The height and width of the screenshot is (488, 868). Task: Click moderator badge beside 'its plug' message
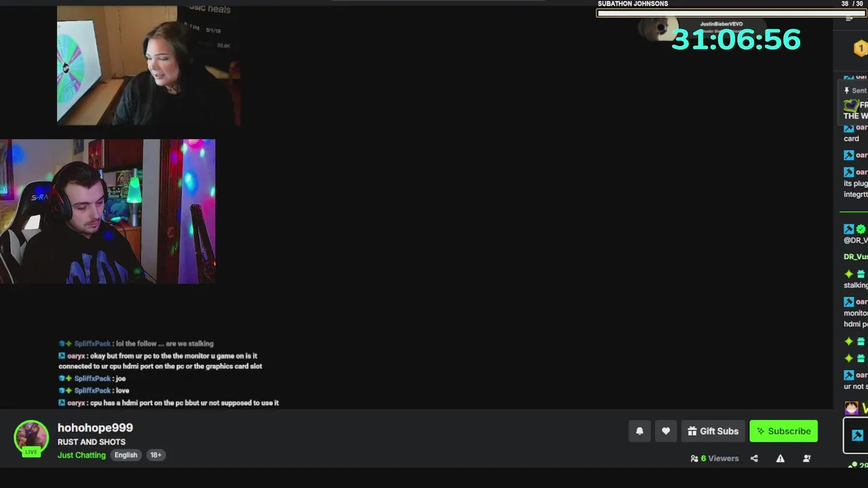point(848,172)
